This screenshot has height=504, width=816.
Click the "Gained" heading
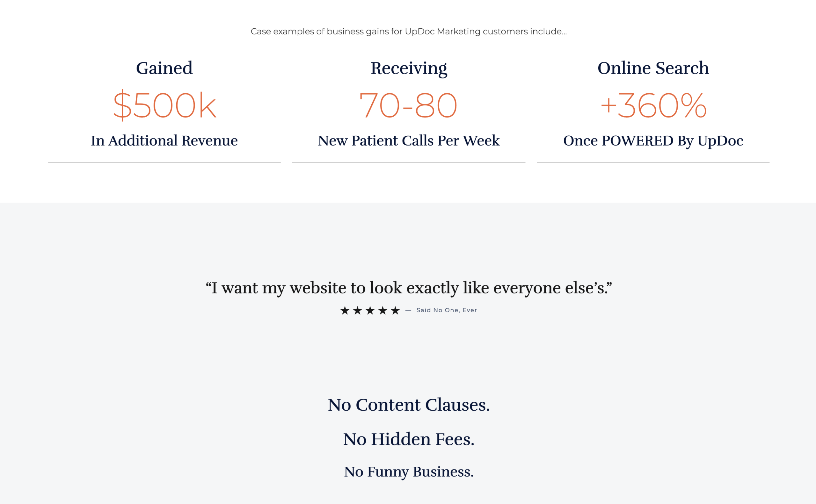(x=164, y=68)
